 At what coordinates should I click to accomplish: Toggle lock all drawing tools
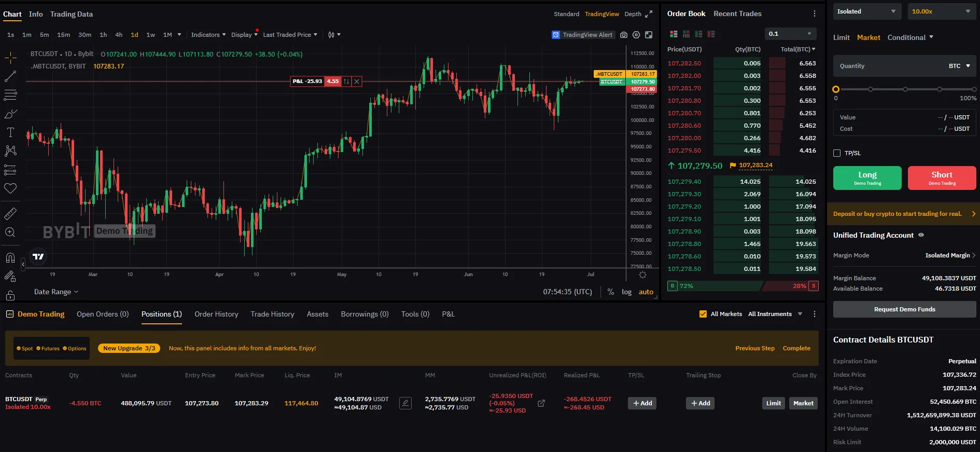click(x=10, y=295)
